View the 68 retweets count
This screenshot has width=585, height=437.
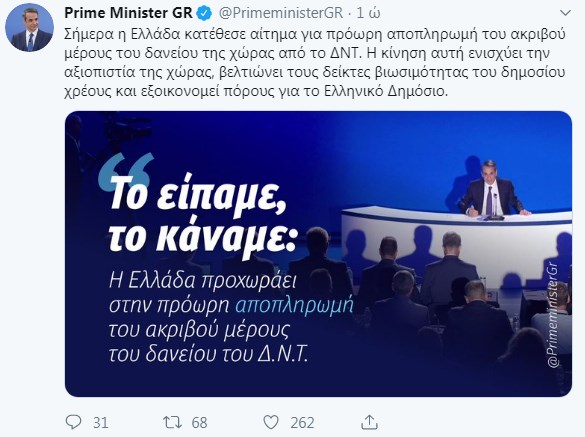tap(199, 423)
